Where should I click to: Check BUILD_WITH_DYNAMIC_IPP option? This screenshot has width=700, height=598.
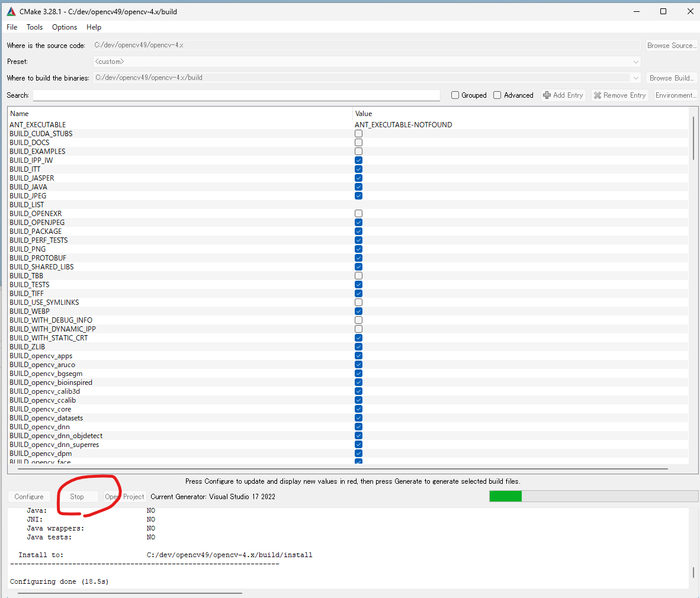pos(358,329)
